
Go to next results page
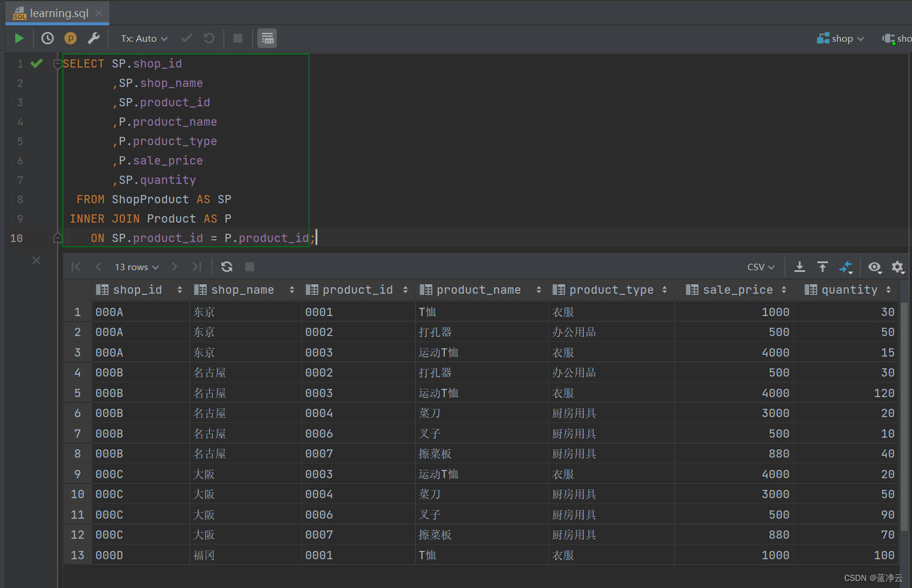click(174, 267)
